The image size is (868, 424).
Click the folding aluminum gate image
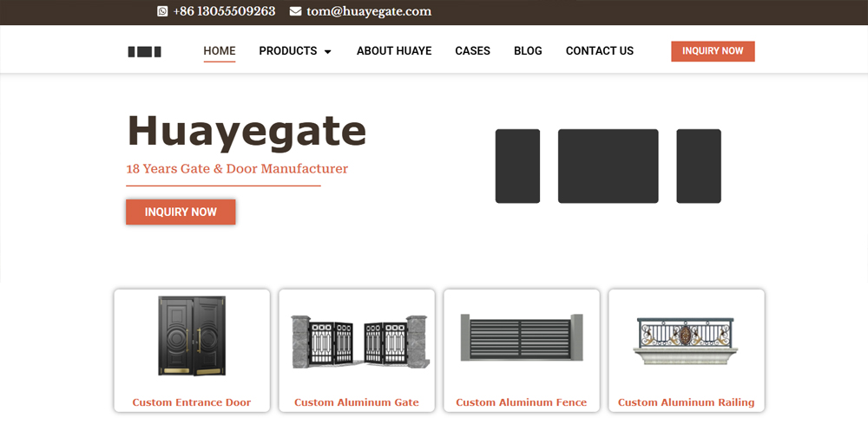[x=360, y=342]
